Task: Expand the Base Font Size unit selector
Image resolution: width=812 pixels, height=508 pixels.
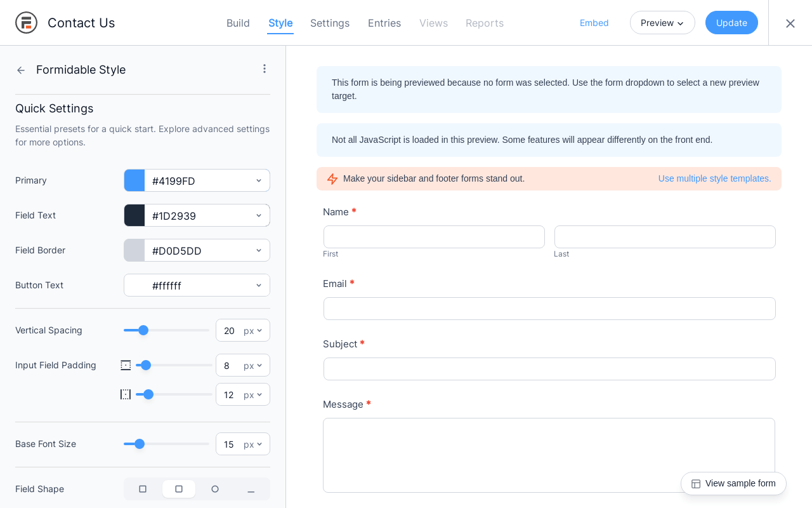Action: 253,444
